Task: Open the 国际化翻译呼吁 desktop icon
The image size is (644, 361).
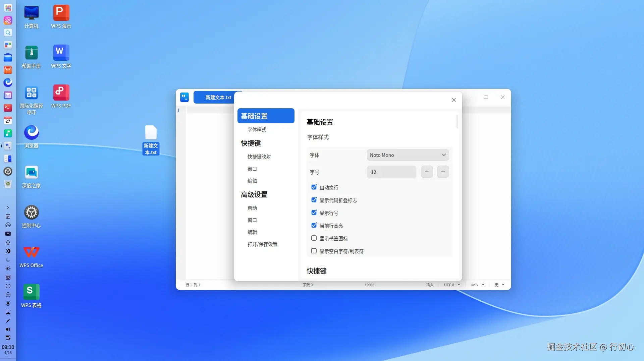Action: pos(32,100)
